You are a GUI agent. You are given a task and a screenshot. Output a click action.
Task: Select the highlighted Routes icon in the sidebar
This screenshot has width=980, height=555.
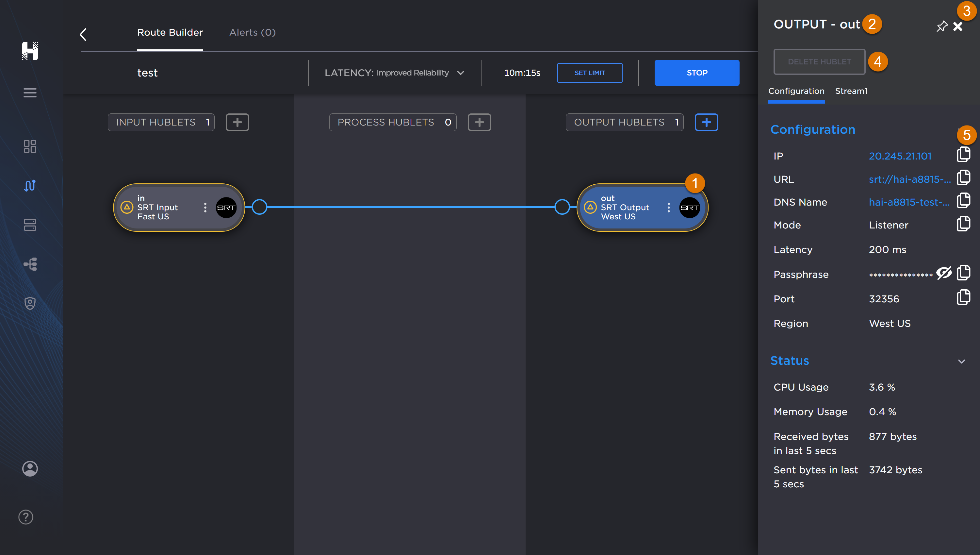point(30,186)
